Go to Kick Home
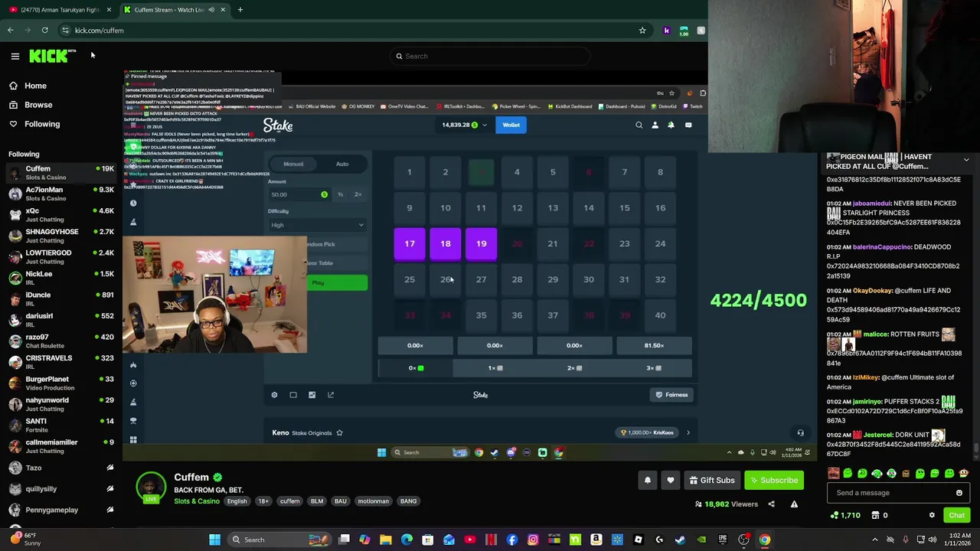980x551 pixels. click(28, 86)
